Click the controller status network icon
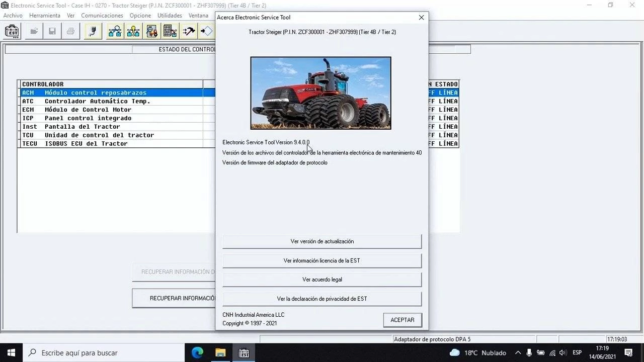644x362 pixels. point(115,31)
